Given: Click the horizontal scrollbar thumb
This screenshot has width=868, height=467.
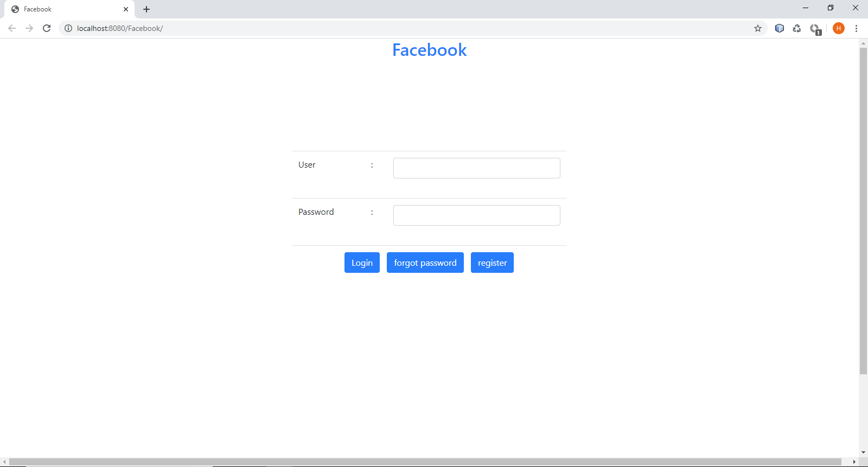Looking at the screenshot, I should (425, 462).
